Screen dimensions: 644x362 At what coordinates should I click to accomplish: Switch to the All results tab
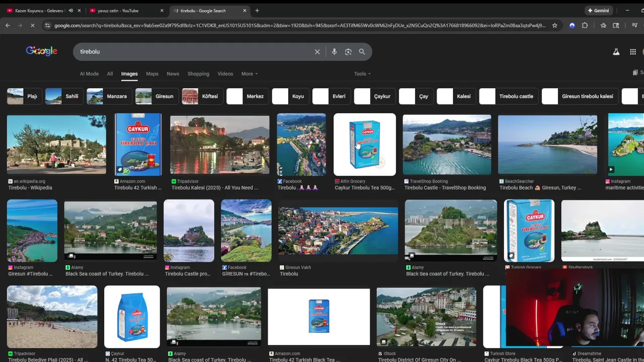point(110,74)
